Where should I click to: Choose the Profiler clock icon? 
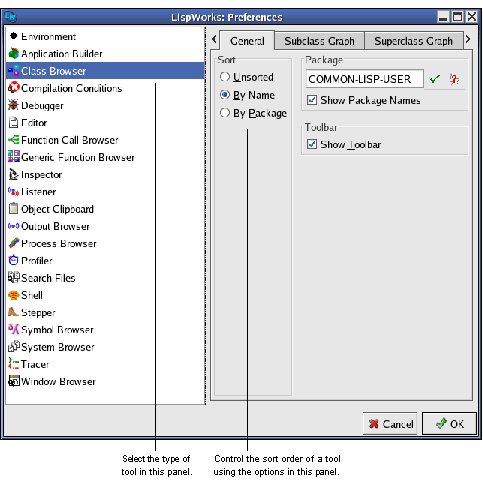tap(13, 260)
